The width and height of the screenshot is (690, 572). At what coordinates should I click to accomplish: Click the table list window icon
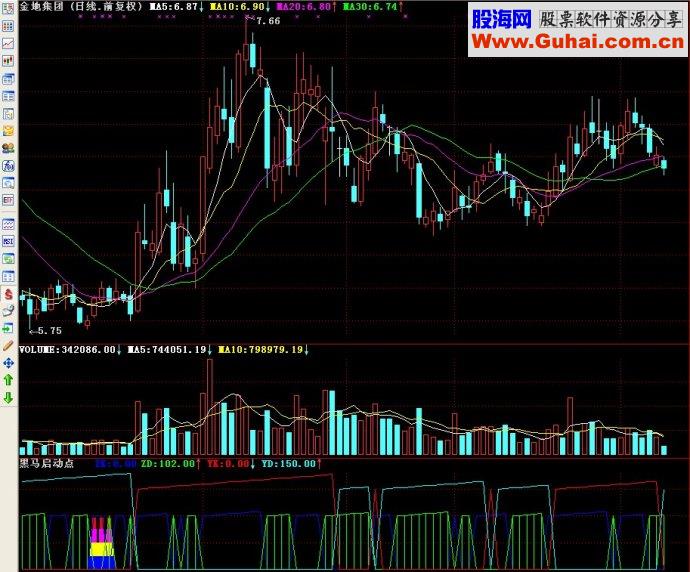(8, 96)
